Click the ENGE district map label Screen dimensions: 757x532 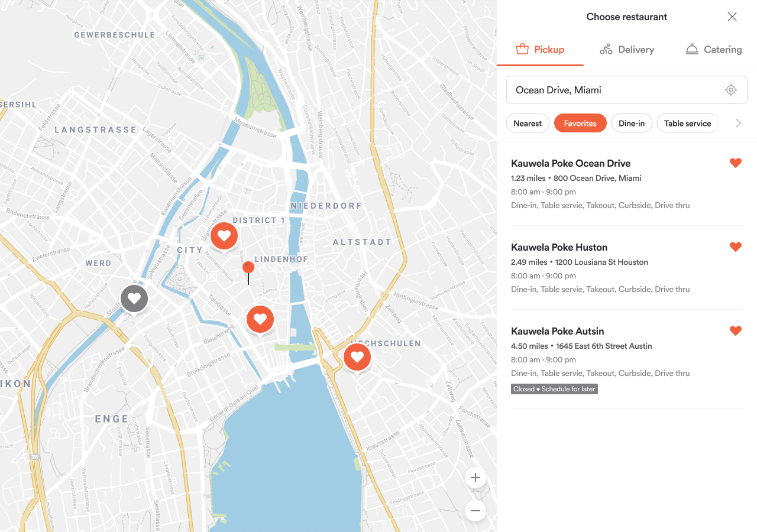(112, 419)
